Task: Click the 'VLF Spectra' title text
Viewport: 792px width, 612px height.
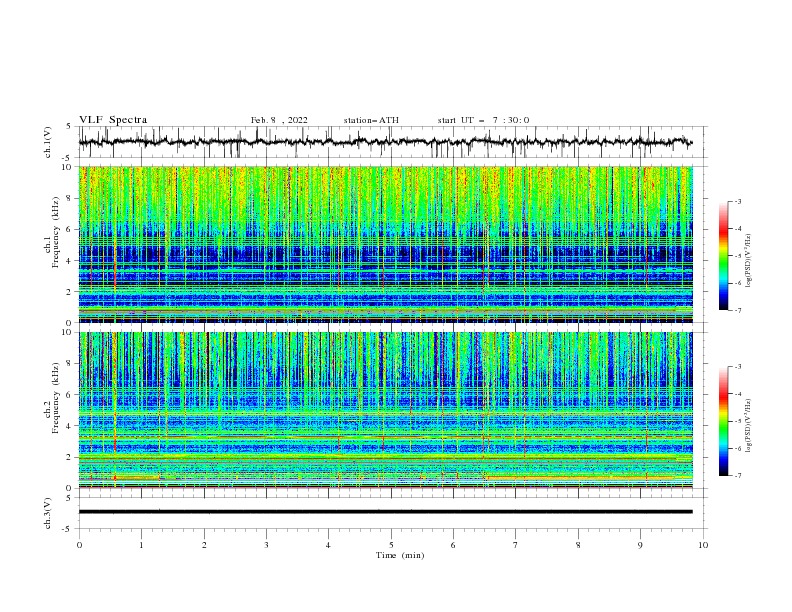Action: pos(113,120)
